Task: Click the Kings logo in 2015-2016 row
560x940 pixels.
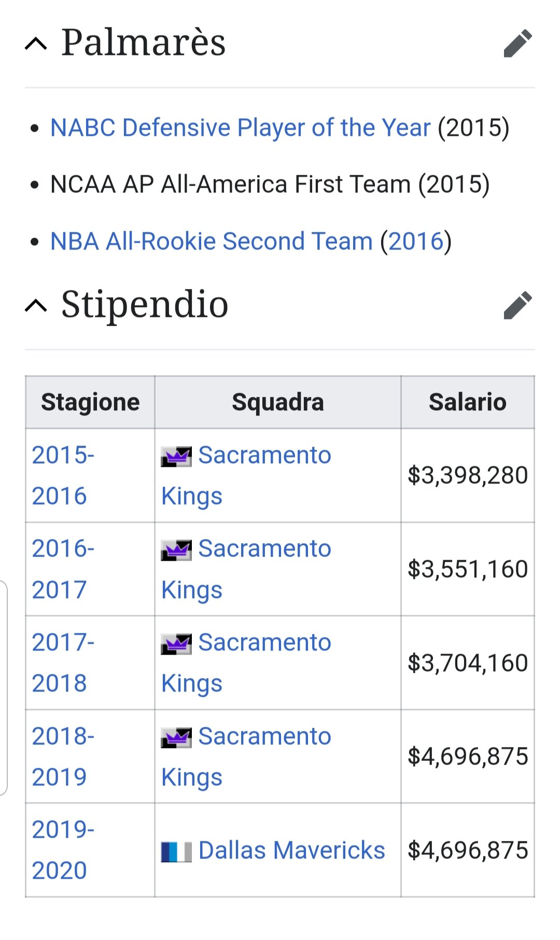Action: 176,457
